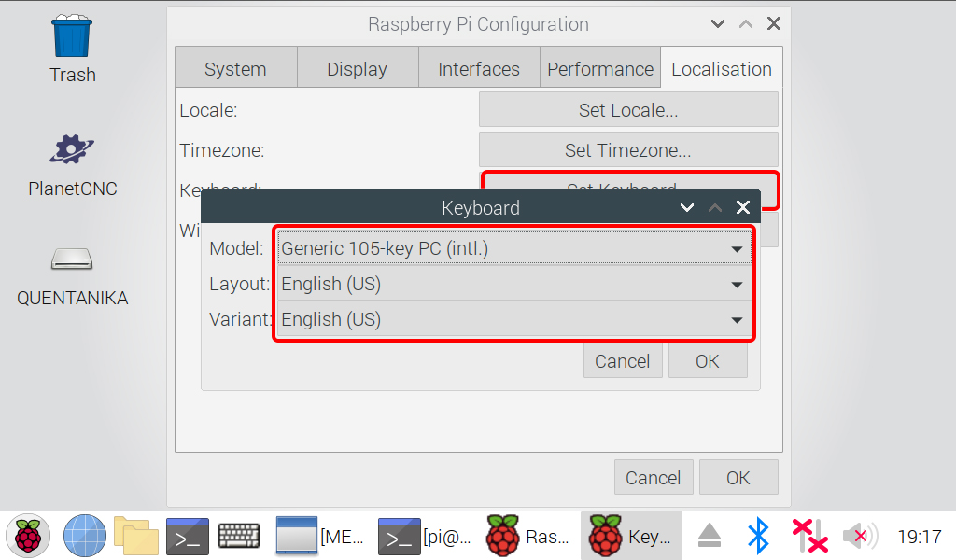Switch to the Performance tab

(x=600, y=69)
